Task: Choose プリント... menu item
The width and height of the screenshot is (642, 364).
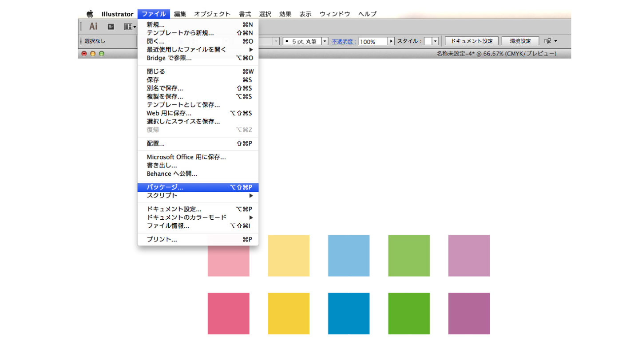Action: point(198,240)
